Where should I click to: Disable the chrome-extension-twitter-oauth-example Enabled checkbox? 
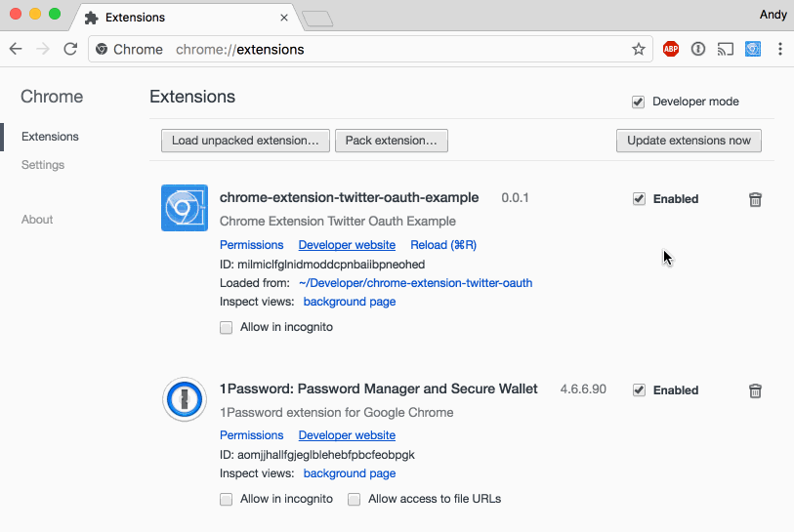tap(639, 199)
